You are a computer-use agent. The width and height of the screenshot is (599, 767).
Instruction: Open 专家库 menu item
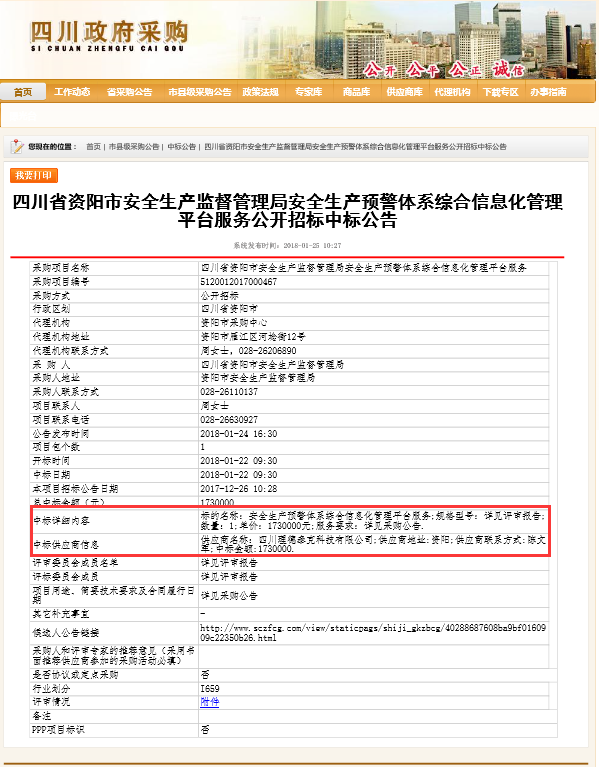pos(309,91)
